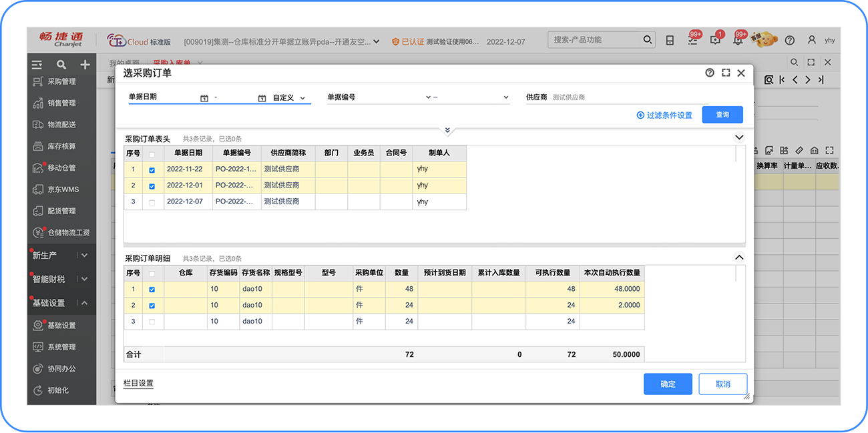Open the help icon in the dialog title bar
868x433 pixels.
[710, 73]
